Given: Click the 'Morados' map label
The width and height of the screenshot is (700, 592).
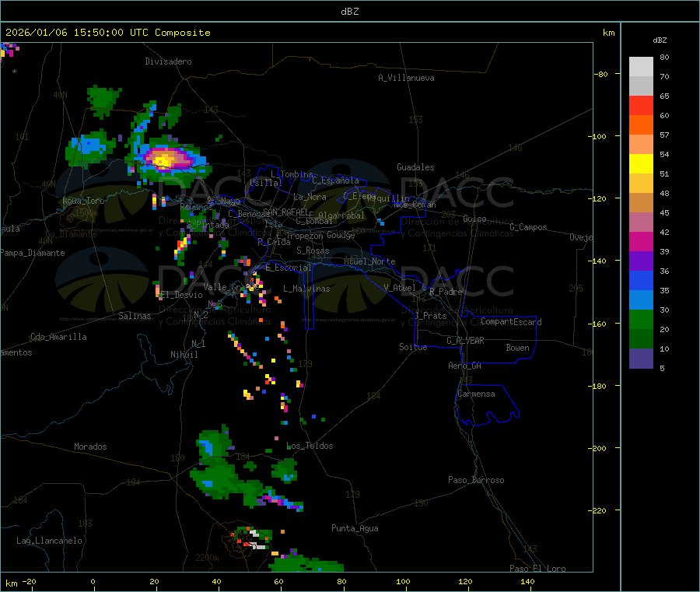Looking at the screenshot, I should click(91, 447).
